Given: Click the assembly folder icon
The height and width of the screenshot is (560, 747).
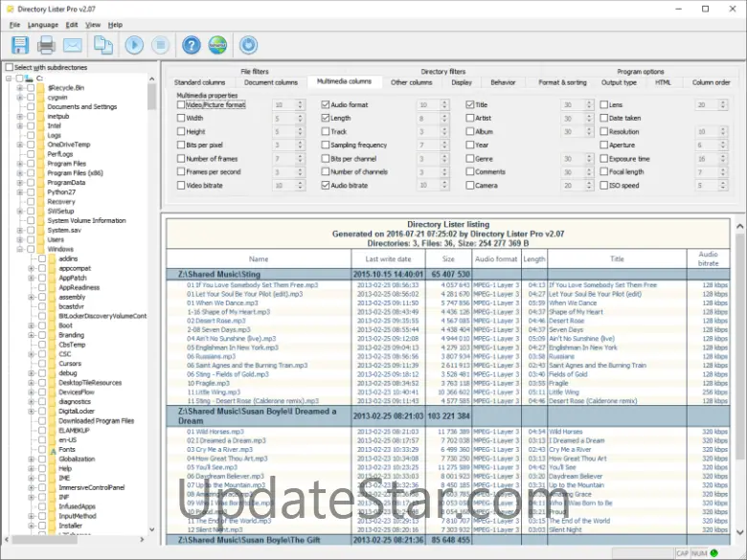Looking at the screenshot, I should point(53,297).
